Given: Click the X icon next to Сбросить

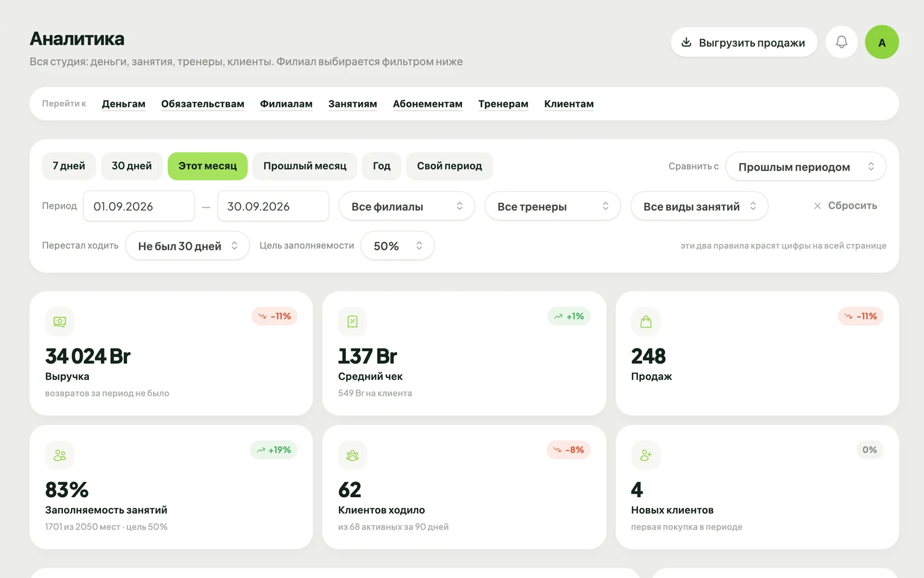Looking at the screenshot, I should point(817,206).
